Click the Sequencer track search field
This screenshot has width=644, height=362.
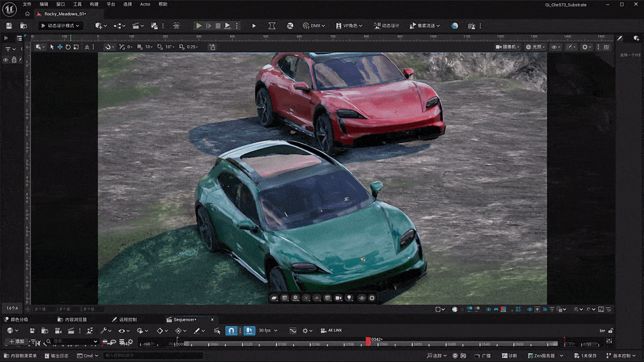[x=72, y=341]
